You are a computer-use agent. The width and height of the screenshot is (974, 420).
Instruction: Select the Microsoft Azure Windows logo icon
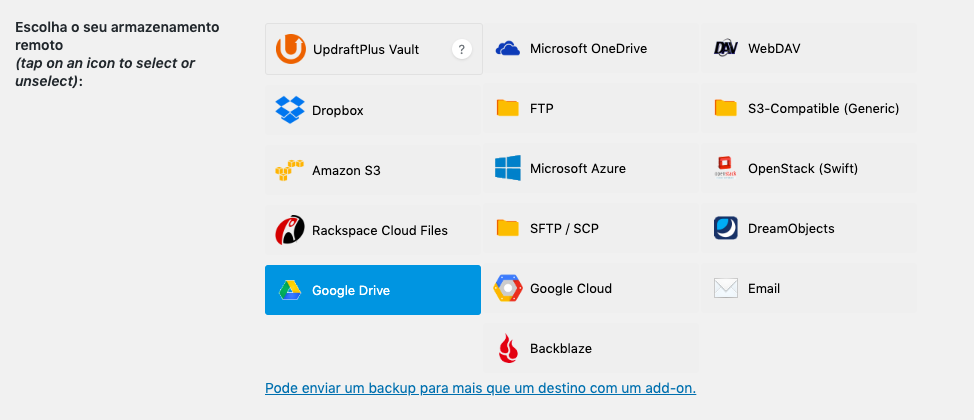tap(507, 168)
